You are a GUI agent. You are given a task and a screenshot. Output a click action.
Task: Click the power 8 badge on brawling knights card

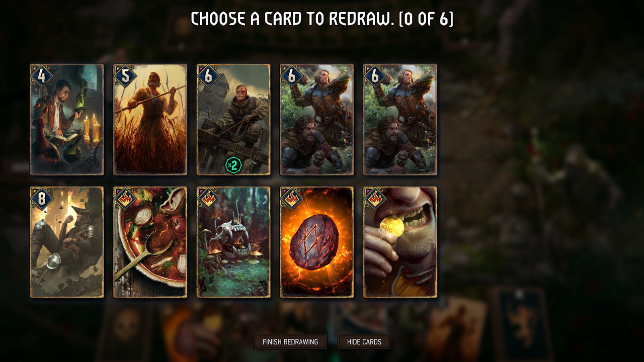click(x=42, y=199)
